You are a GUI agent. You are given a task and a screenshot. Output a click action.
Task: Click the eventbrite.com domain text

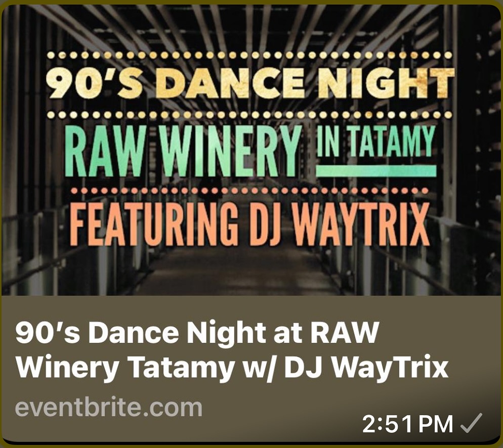point(109,408)
